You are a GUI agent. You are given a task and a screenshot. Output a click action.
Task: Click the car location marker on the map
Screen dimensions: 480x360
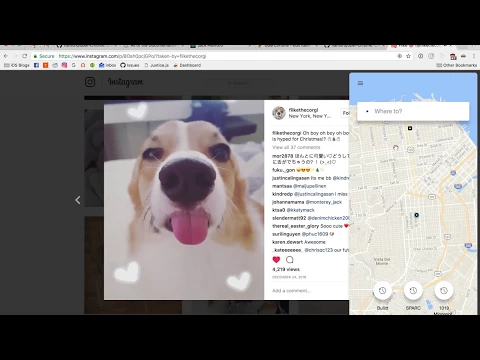[x=416, y=215]
